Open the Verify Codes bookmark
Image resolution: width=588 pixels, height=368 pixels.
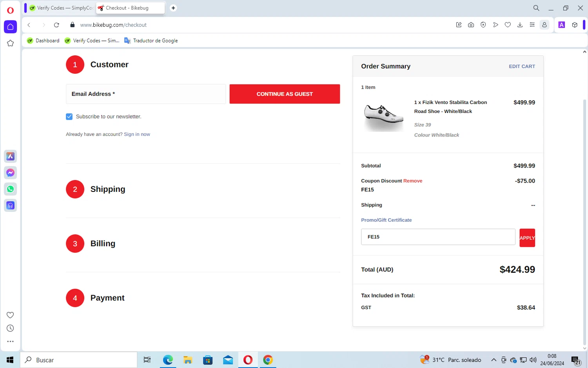coord(92,40)
